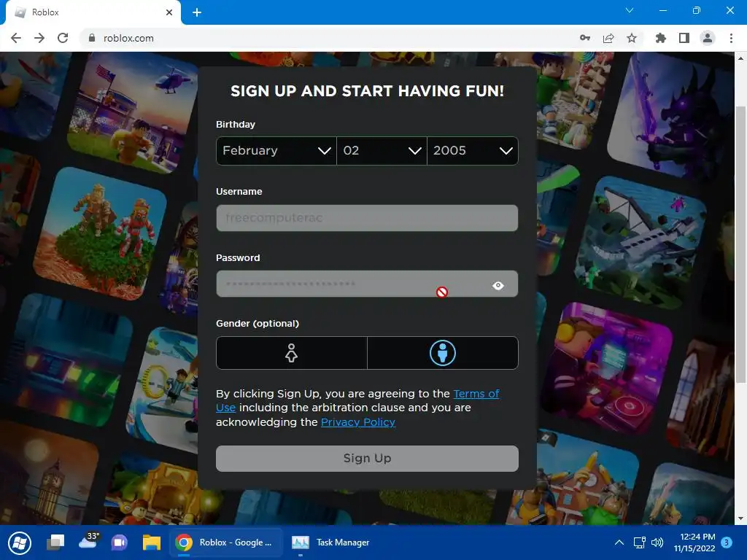Open the video chat app on taskbar
This screenshot has width=747, height=560.
pyautogui.click(x=120, y=542)
